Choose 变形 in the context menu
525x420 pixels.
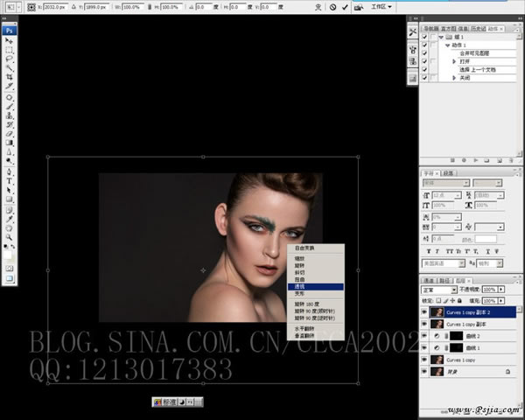pos(315,294)
